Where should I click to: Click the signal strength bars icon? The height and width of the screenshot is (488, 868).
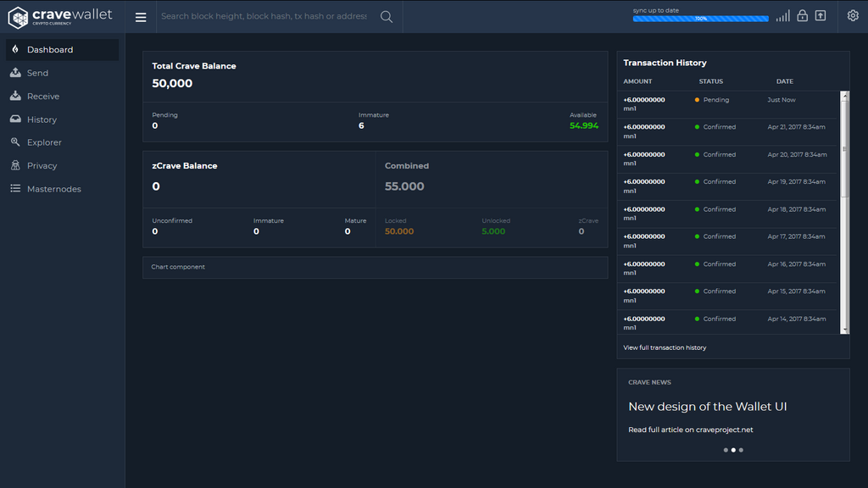point(782,16)
